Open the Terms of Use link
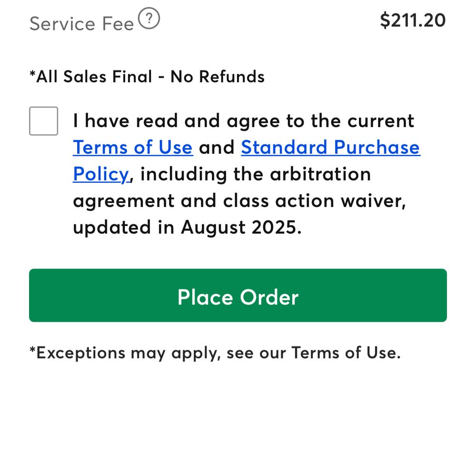The height and width of the screenshot is (472, 476). tap(133, 147)
